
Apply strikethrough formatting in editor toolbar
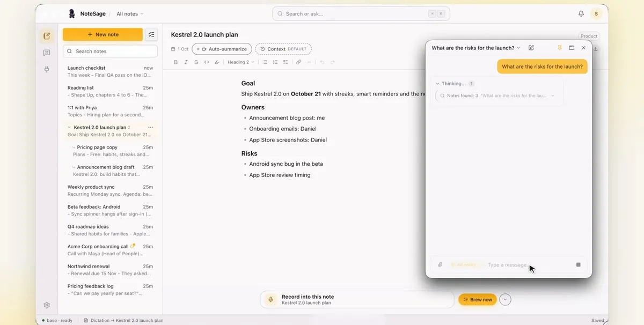[x=196, y=62]
